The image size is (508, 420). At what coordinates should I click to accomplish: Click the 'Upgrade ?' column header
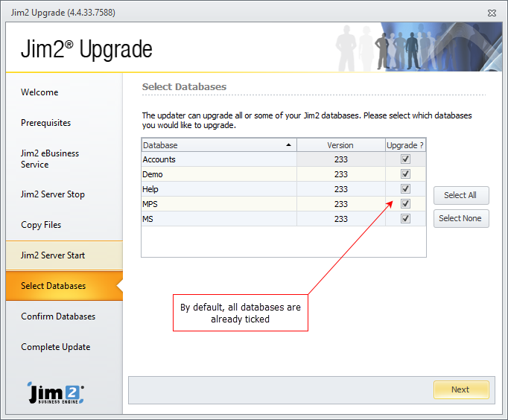pyautogui.click(x=405, y=145)
